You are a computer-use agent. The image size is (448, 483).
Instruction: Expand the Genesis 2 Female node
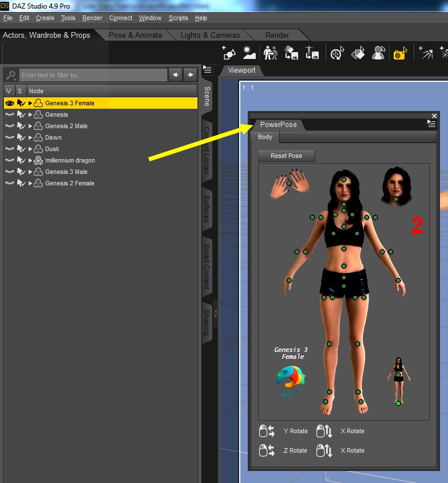[30, 183]
